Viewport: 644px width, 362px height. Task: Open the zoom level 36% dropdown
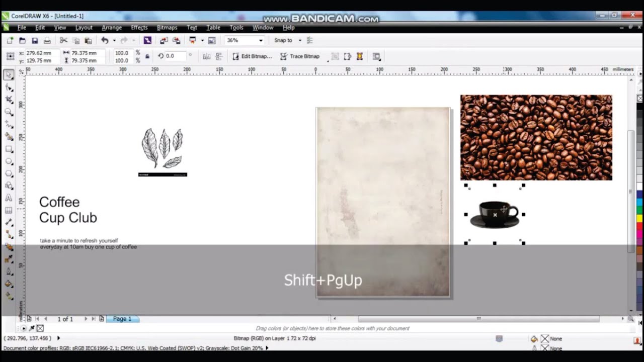pyautogui.click(x=261, y=40)
